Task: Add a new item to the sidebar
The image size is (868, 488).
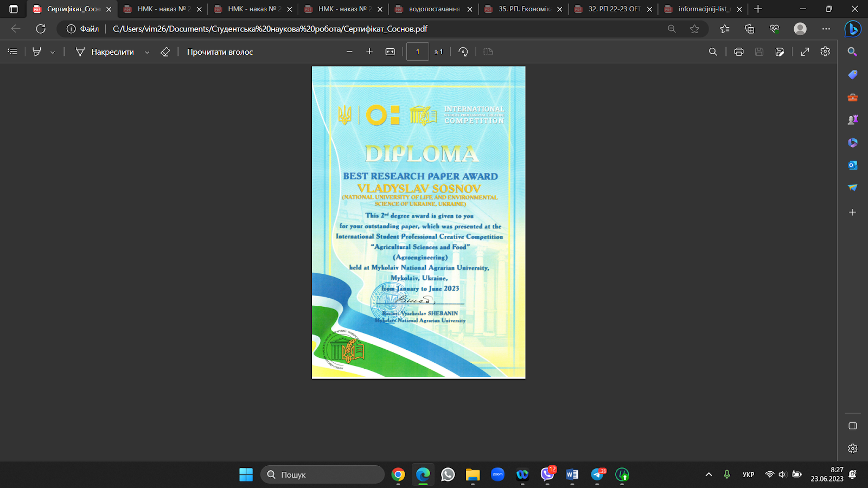Action: (853, 212)
